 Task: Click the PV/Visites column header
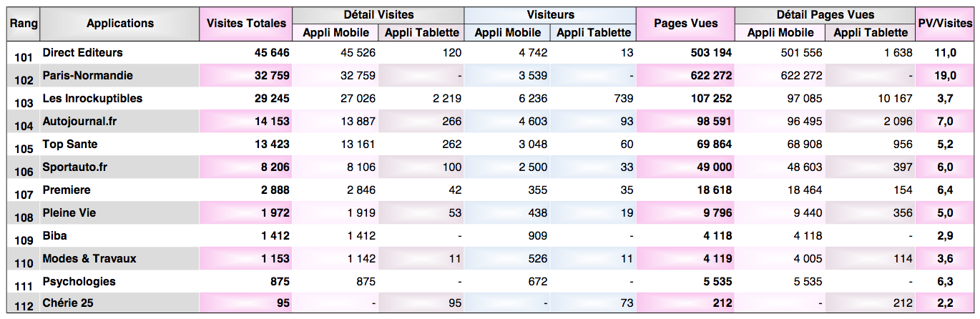[x=944, y=24]
